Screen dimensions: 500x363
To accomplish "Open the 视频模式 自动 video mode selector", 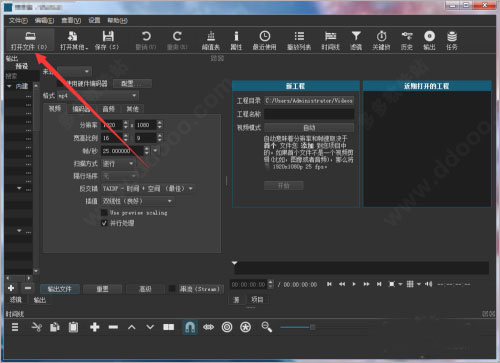I will (309, 128).
